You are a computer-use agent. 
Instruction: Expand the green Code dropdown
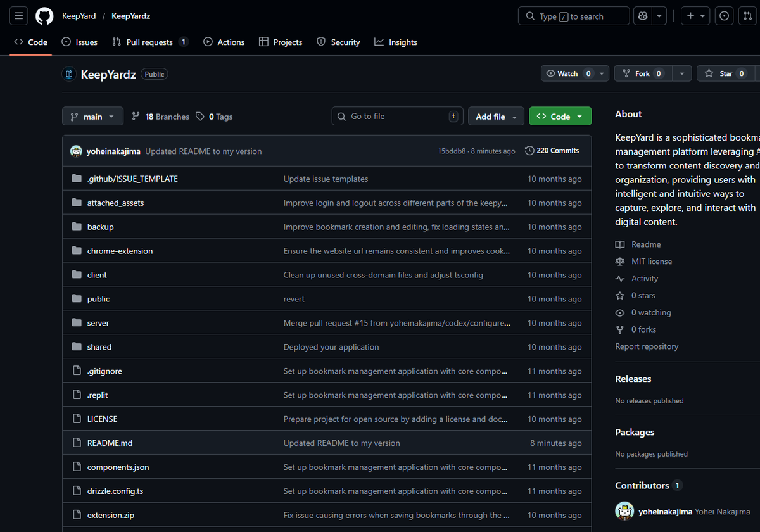(x=560, y=117)
